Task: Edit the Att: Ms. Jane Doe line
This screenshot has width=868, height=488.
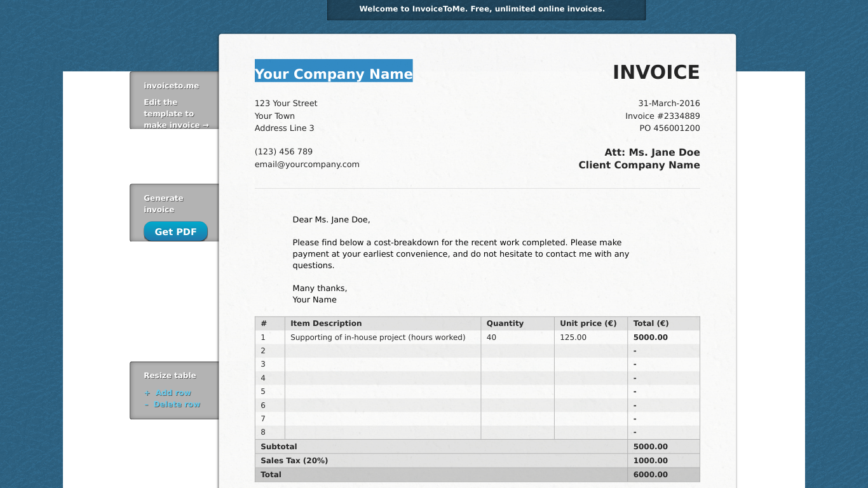Action: pos(652,152)
